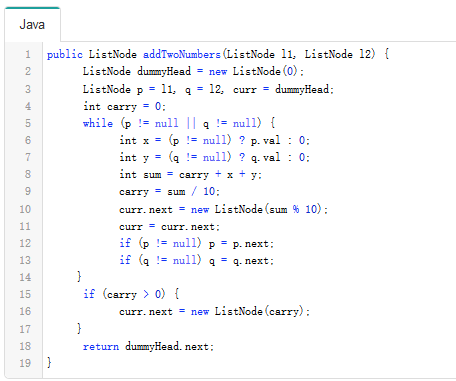The height and width of the screenshot is (381, 456).
Task: Click the 'carry = sum / 10;' line
Action: pyautogui.click(x=169, y=191)
